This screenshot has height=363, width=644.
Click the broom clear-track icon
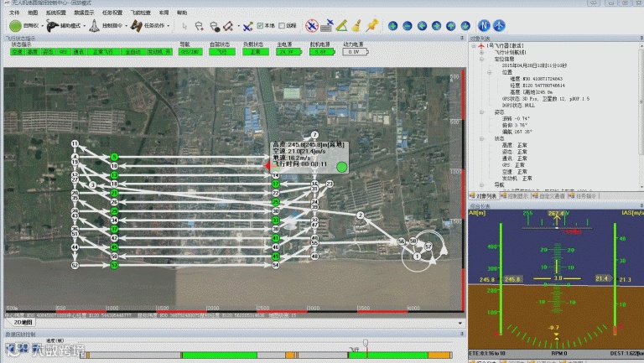tap(356, 25)
